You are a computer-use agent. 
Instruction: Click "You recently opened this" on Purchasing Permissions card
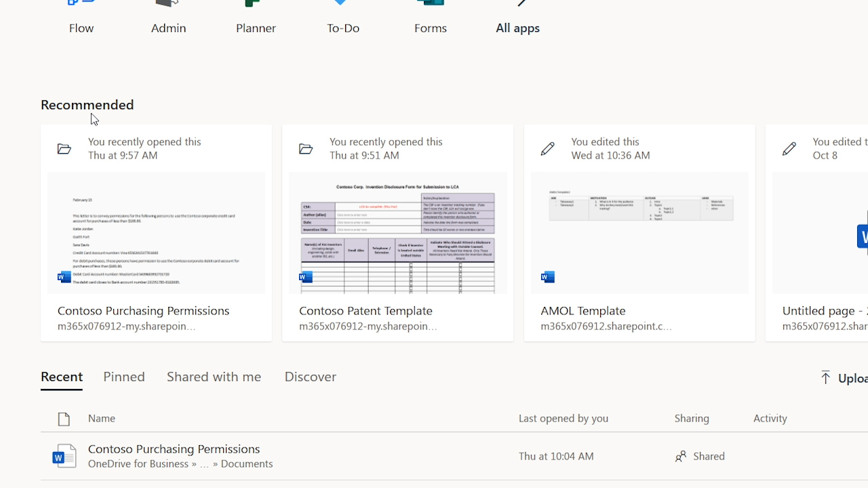click(144, 142)
